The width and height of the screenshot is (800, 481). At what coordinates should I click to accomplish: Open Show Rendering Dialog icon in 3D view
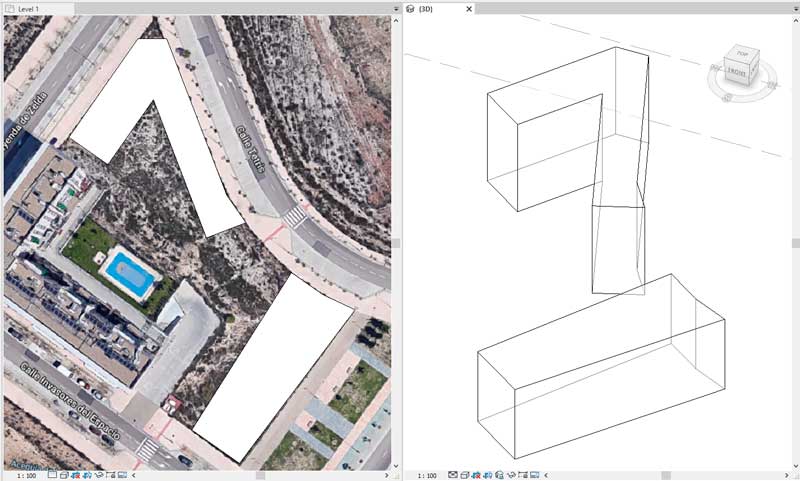click(x=499, y=475)
